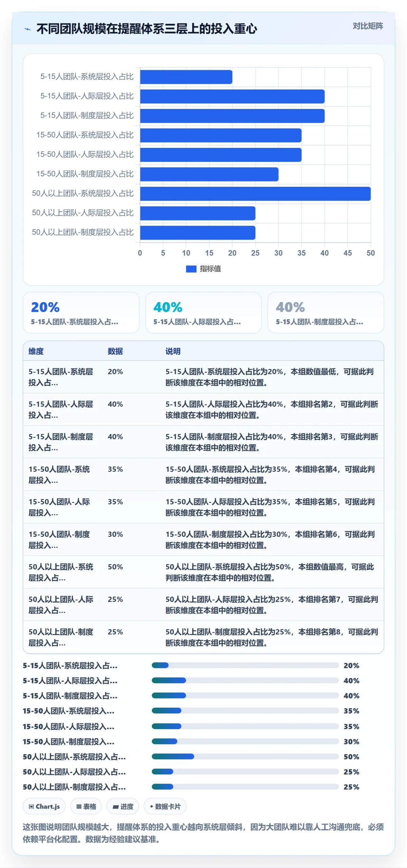The image size is (407, 868).
Task: Click description mentioning 本组数值最高
Action: [x=270, y=572]
